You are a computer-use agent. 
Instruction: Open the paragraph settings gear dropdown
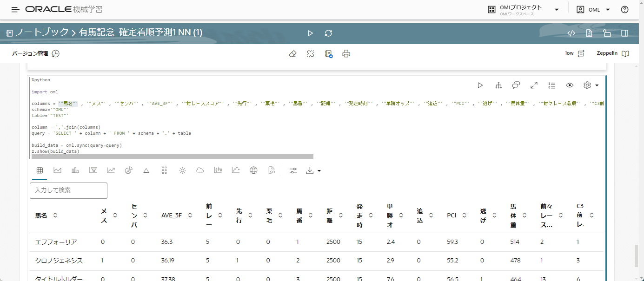591,85
